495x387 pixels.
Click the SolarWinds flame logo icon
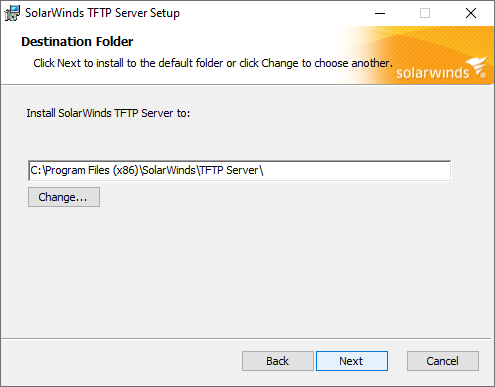coord(476,65)
